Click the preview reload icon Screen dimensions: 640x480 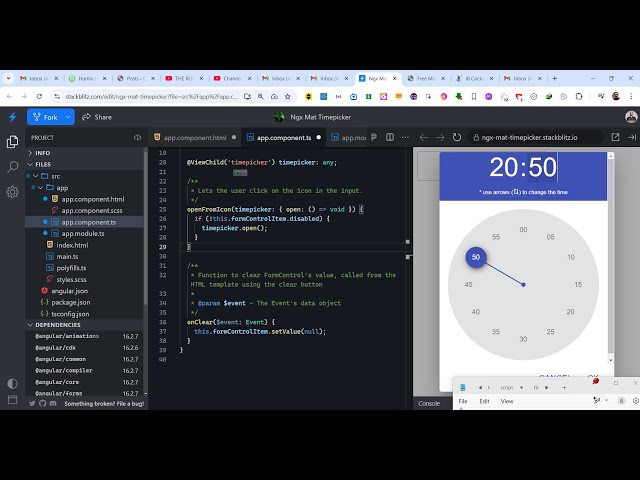point(457,137)
